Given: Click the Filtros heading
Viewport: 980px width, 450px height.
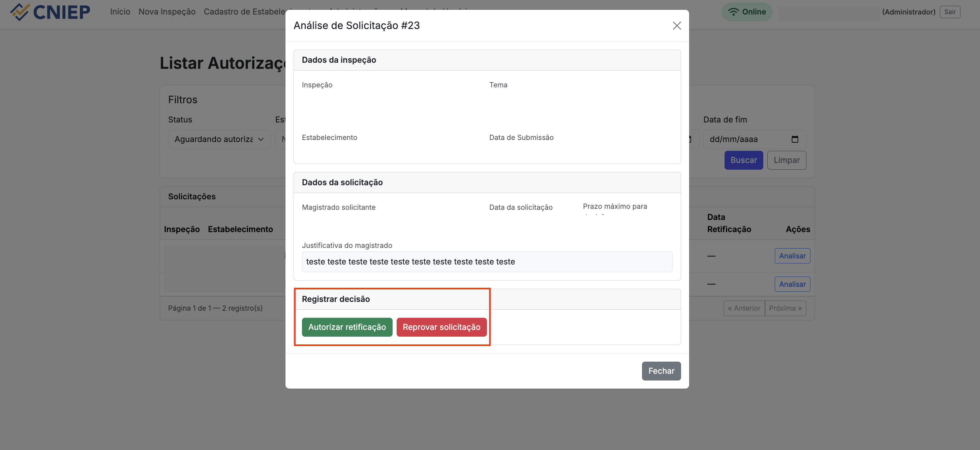Looking at the screenshot, I should pos(183,100).
